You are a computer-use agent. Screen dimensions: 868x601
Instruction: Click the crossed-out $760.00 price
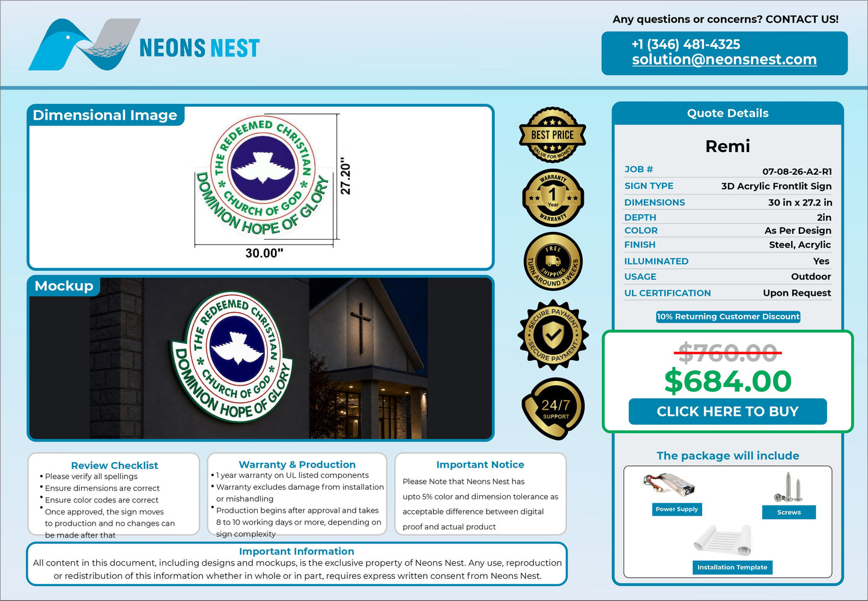pos(728,353)
